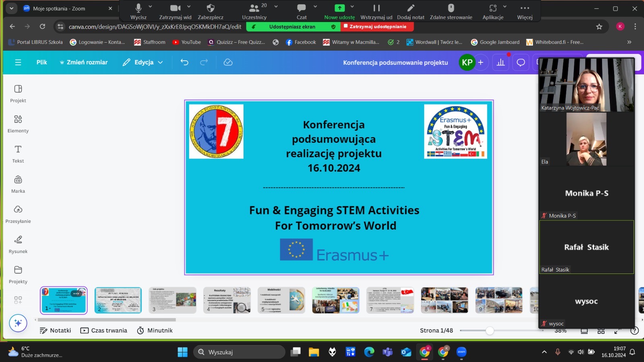
Task: Open Zdalne sterowanie remote control
Action: pyautogui.click(x=451, y=11)
